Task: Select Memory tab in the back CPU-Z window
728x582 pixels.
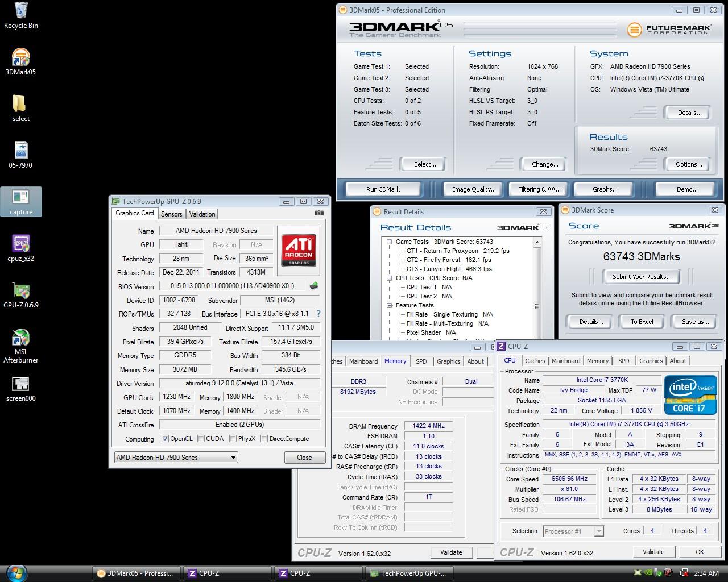Action: click(x=395, y=361)
